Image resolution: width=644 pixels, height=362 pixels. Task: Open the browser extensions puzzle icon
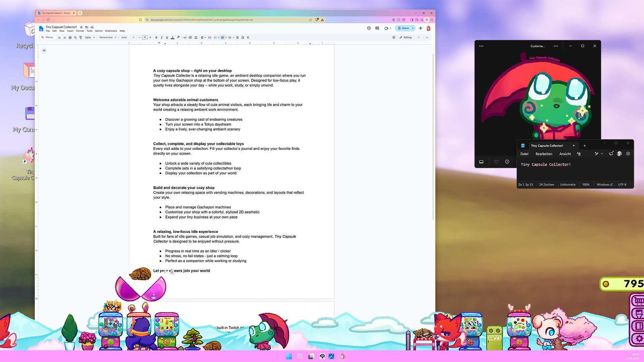point(398,20)
